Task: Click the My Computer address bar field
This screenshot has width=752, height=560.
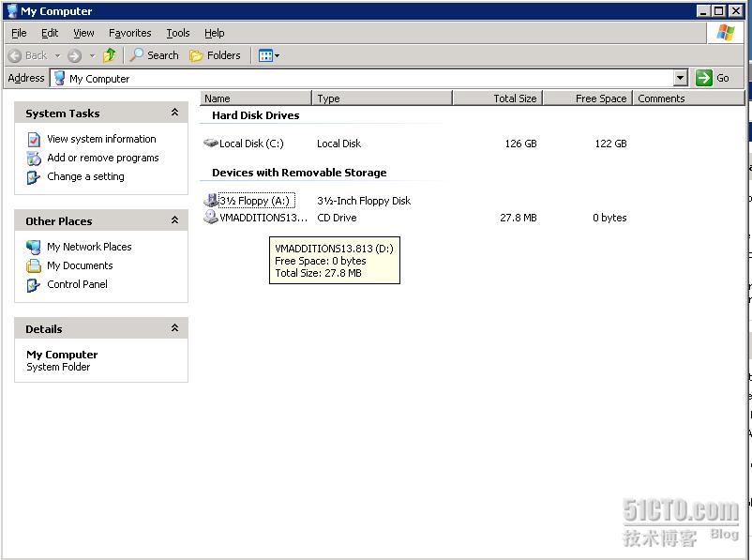Action: (369, 78)
